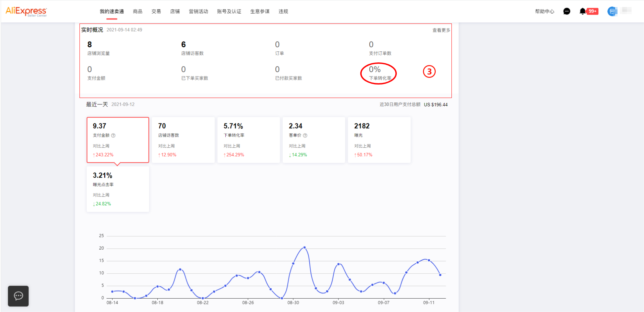Viewport: 644px width, 312px height.
Task: Select the 我的速卖通 tab
Action: pyautogui.click(x=112, y=11)
